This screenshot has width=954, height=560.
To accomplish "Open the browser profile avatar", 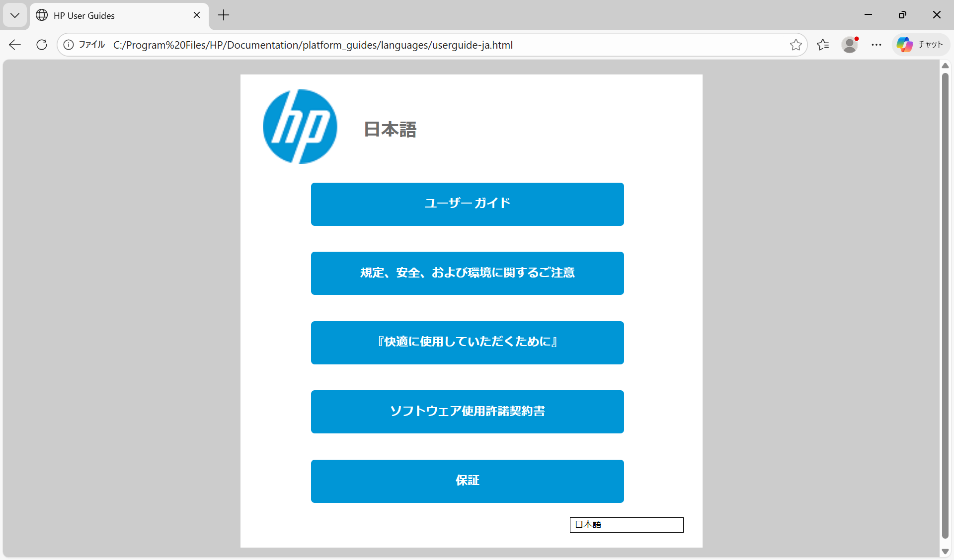I will tap(850, 45).
